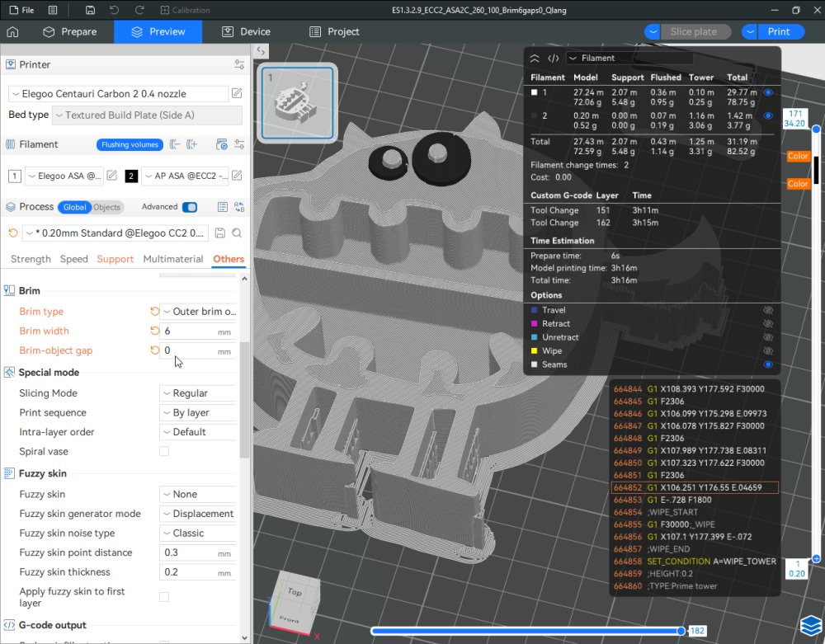Hide Seams using its eye icon

(768, 364)
